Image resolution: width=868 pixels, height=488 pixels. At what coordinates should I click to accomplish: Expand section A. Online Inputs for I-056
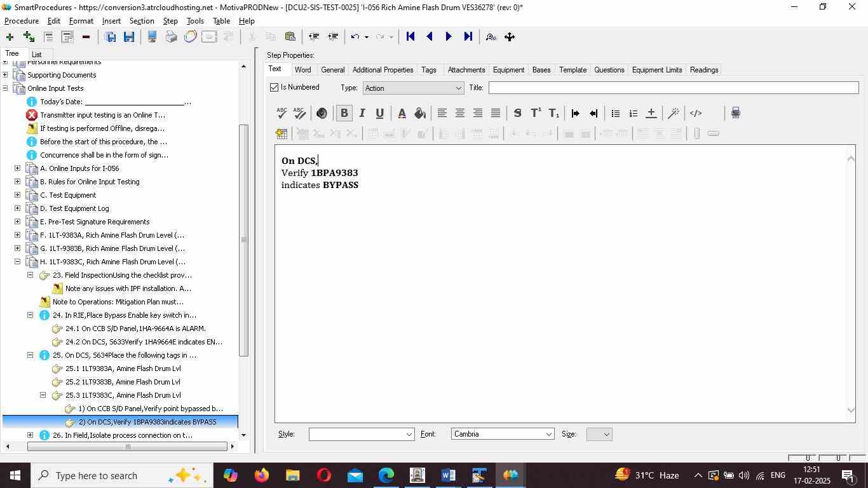pos(17,168)
